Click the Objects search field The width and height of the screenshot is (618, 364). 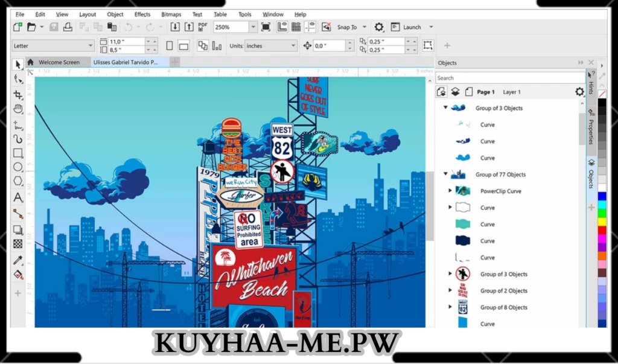[x=511, y=78]
